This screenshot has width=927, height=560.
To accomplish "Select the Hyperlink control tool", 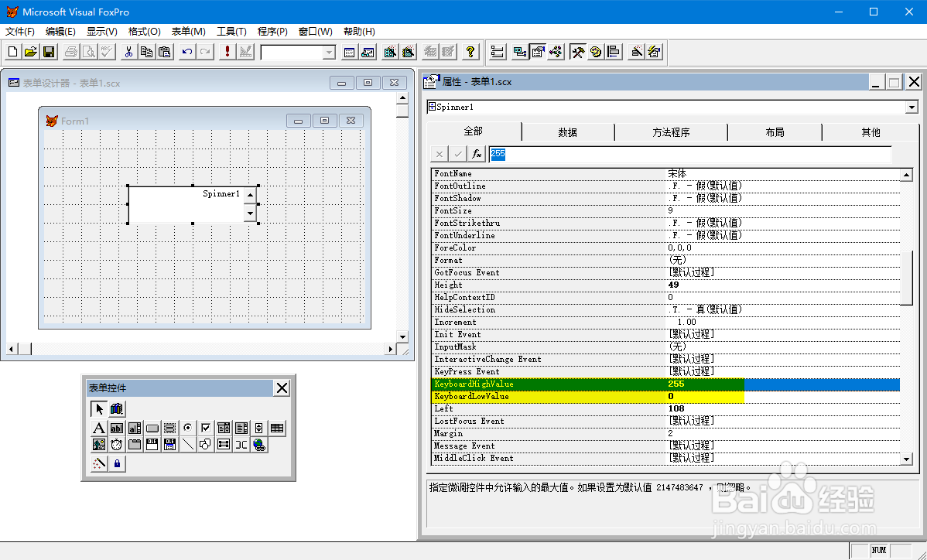I will point(259,444).
